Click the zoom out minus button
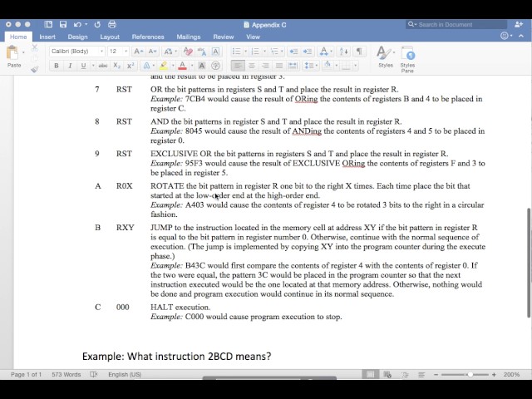Image resolution: width=532 pixels, height=399 pixels. point(436,375)
